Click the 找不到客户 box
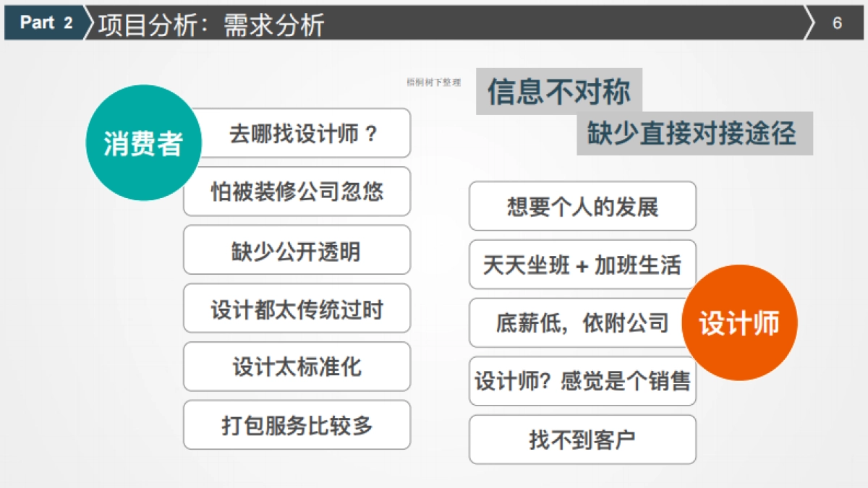Screen dimensions: 868x488 point(582,439)
